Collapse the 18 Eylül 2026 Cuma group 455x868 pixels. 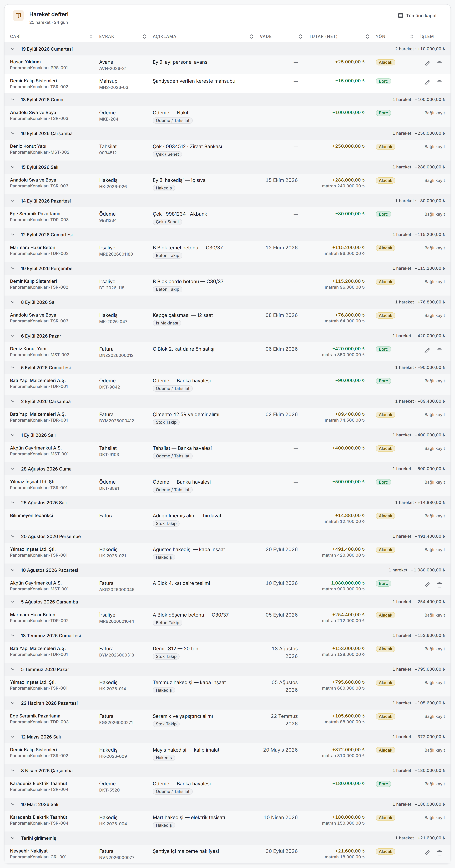pyautogui.click(x=13, y=99)
